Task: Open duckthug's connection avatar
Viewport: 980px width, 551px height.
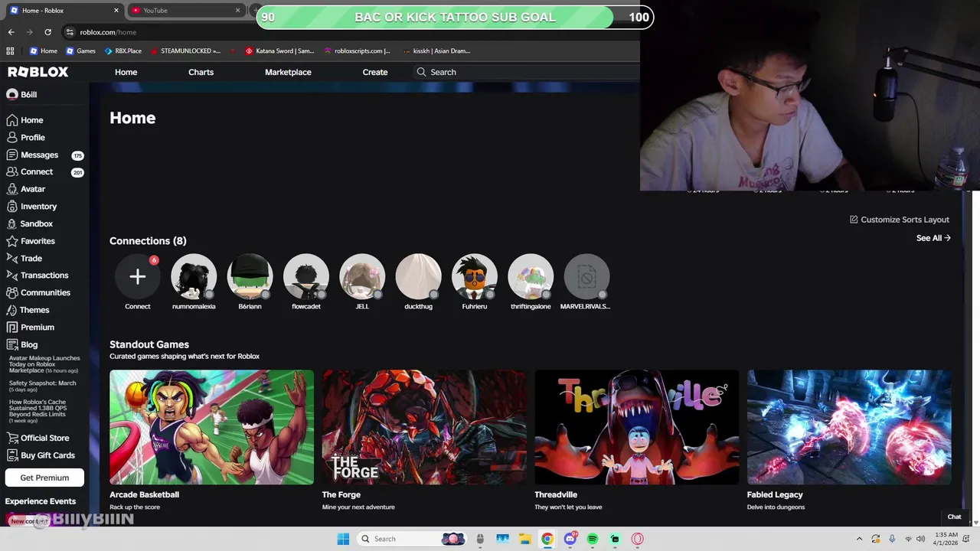Action: click(x=418, y=276)
